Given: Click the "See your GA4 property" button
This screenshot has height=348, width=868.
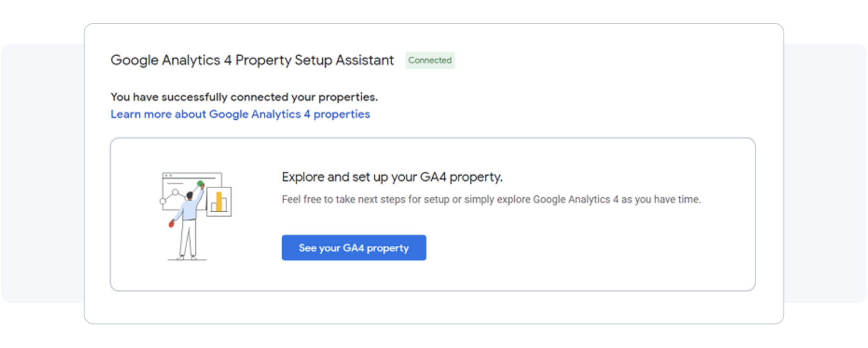Looking at the screenshot, I should [x=354, y=248].
